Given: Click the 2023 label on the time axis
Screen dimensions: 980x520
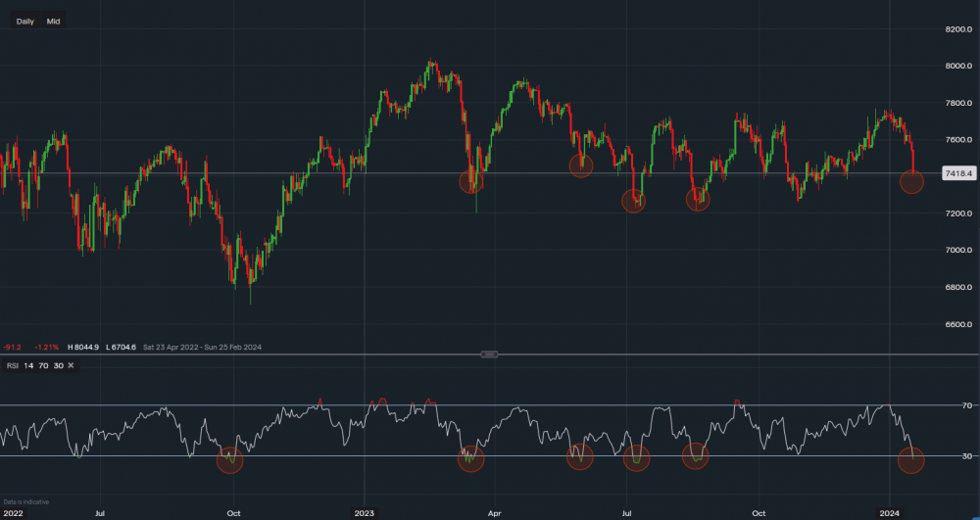Looking at the screenshot, I should click(x=365, y=512).
